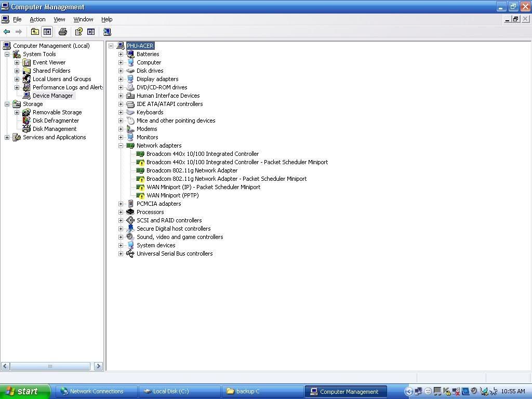
Task: Click the Disk drives device icon
Action: (x=130, y=71)
